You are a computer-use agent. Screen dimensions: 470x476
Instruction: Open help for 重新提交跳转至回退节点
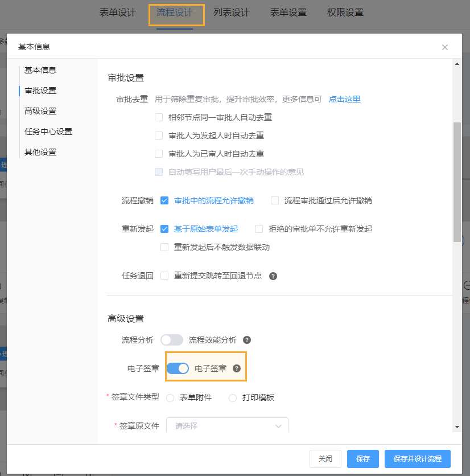coord(273,276)
